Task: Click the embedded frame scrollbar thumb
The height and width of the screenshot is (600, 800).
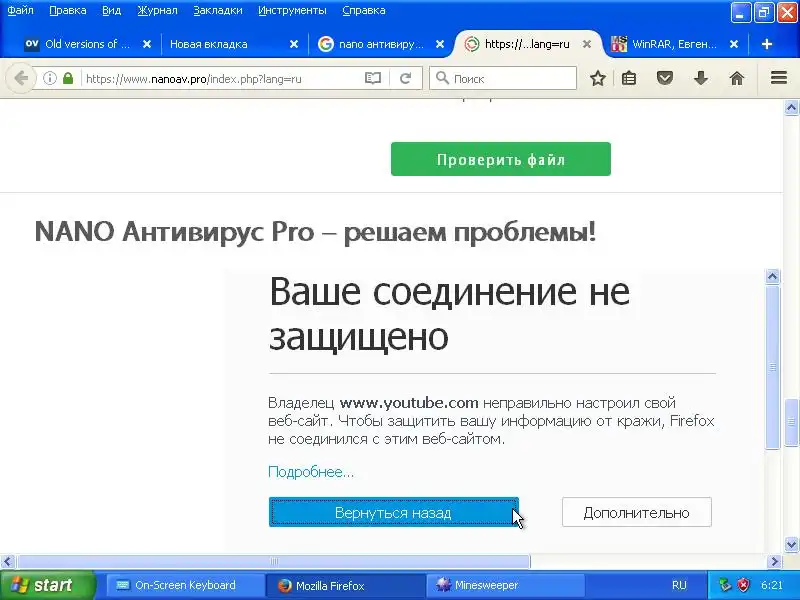Action: [772, 367]
